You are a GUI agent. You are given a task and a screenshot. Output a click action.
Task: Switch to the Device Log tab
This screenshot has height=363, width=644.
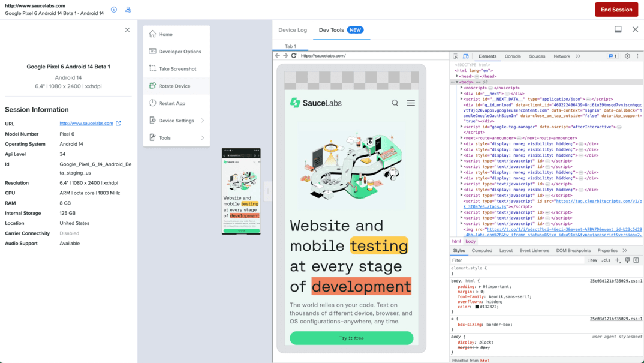[293, 29]
